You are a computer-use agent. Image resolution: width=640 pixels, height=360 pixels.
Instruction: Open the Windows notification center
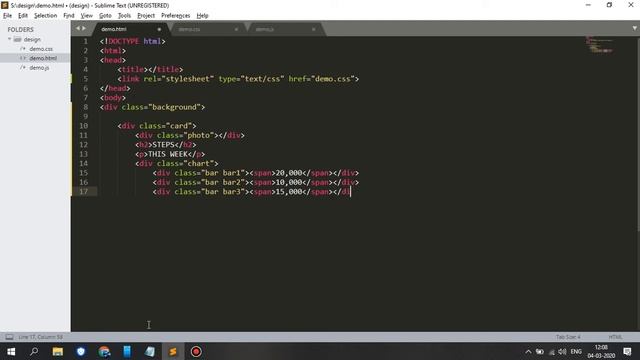click(x=627, y=351)
